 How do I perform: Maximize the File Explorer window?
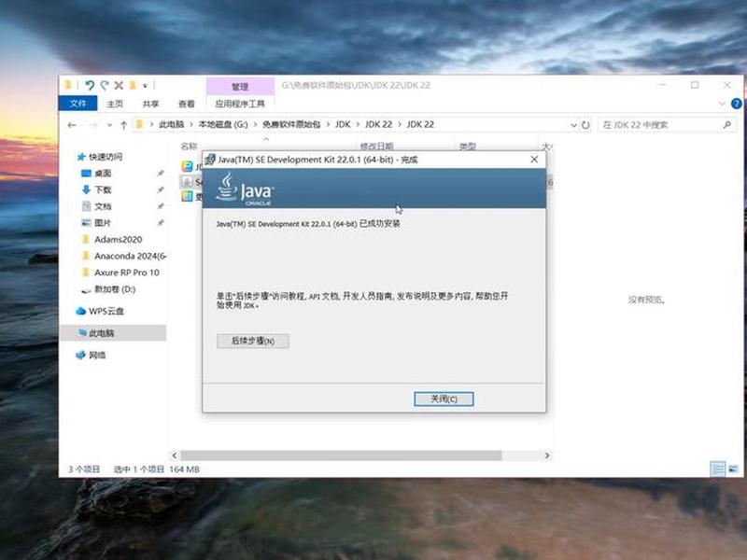coord(695,85)
